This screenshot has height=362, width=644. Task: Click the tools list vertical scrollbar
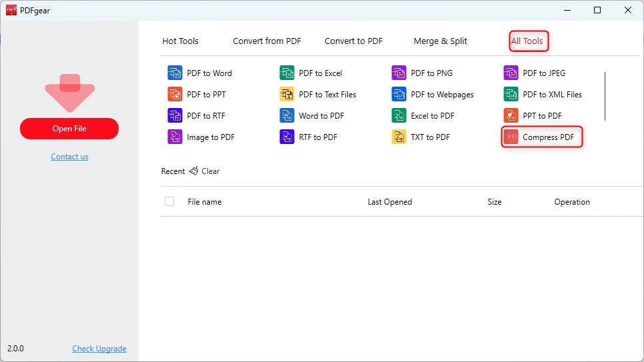[x=605, y=97]
